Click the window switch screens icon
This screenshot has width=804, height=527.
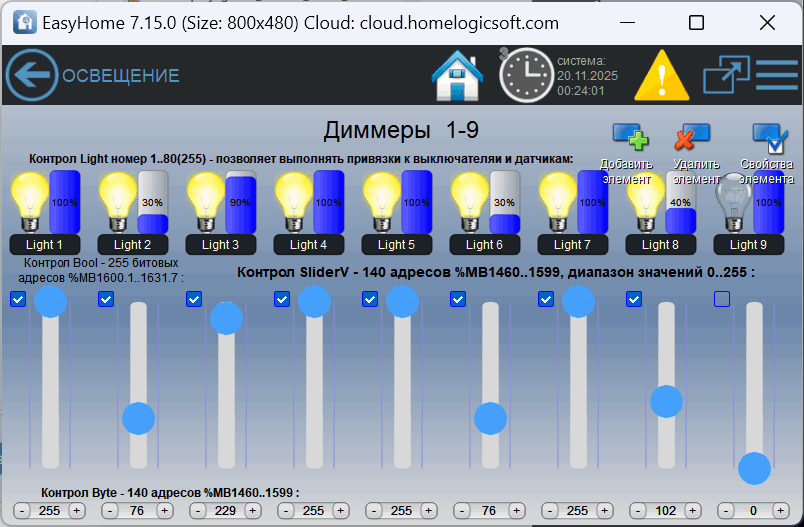coord(725,75)
